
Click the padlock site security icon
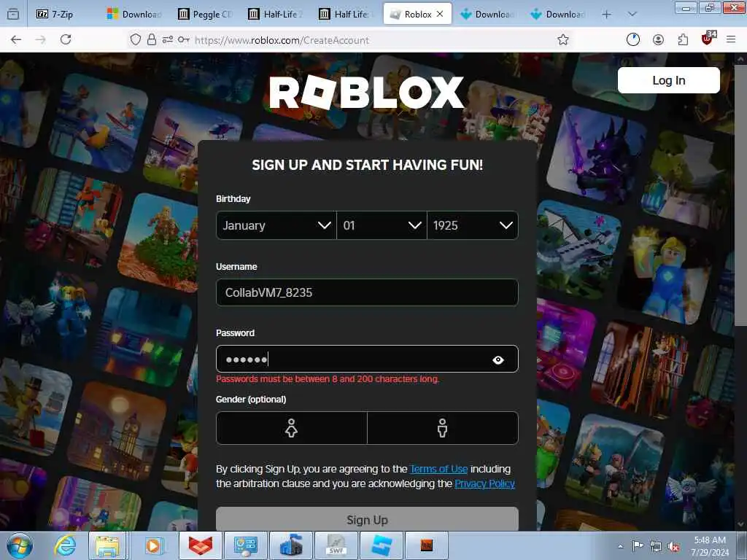[152, 40]
